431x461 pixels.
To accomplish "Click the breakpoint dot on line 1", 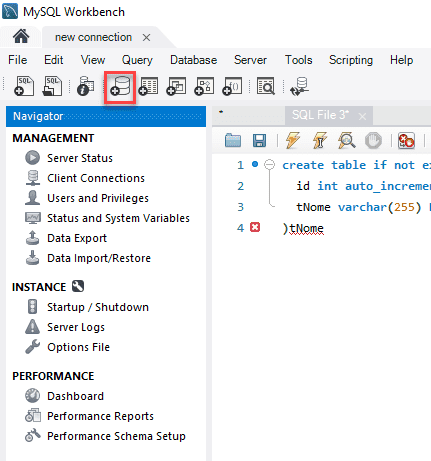I will click(x=255, y=164).
